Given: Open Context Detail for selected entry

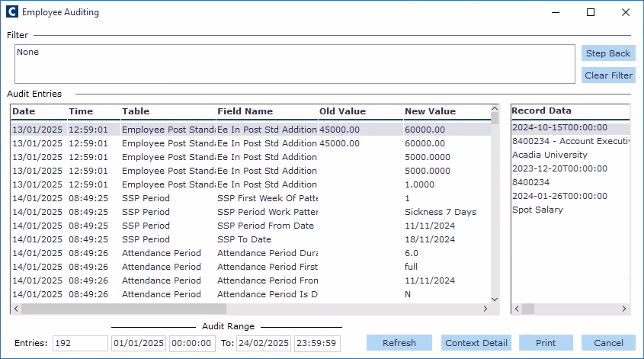Looking at the screenshot, I should tap(476, 343).
